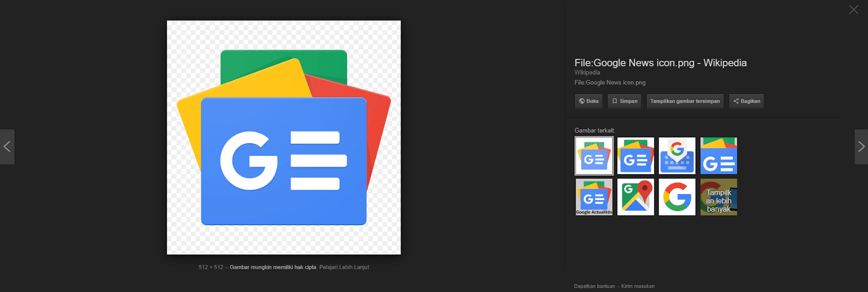This screenshot has width=868, height=292.
Task: Close the image preview panel
Action: point(853,10)
